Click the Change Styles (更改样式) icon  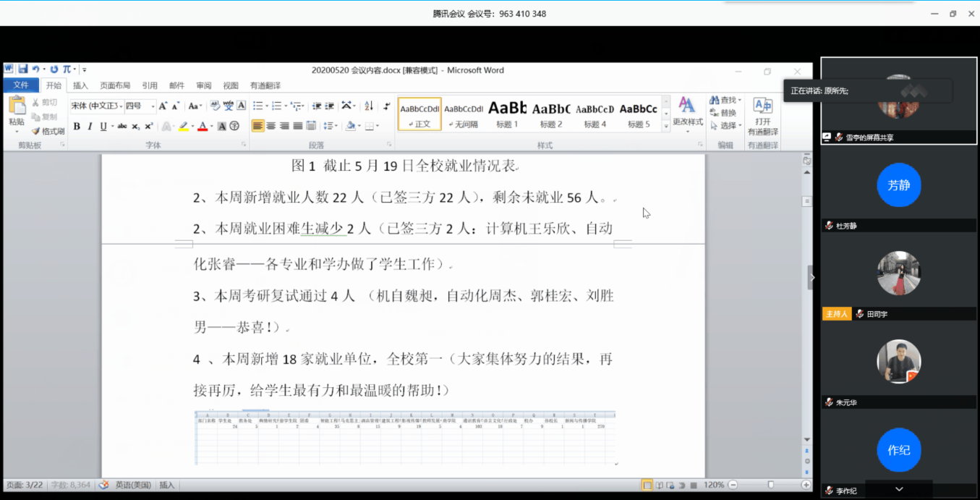tap(687, 112)
